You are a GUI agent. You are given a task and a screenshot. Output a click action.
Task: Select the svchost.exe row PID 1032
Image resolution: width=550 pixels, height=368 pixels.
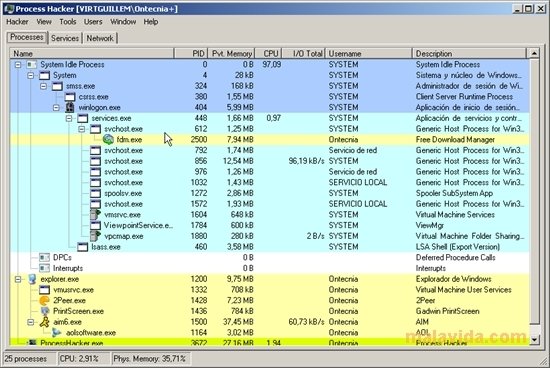tap(269, 183)
